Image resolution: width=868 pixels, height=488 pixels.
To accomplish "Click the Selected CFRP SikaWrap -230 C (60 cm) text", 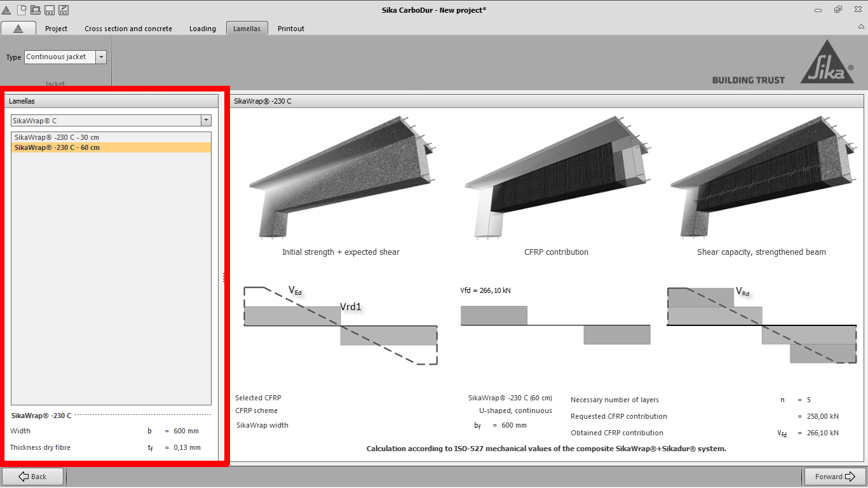I will point(510,398).
